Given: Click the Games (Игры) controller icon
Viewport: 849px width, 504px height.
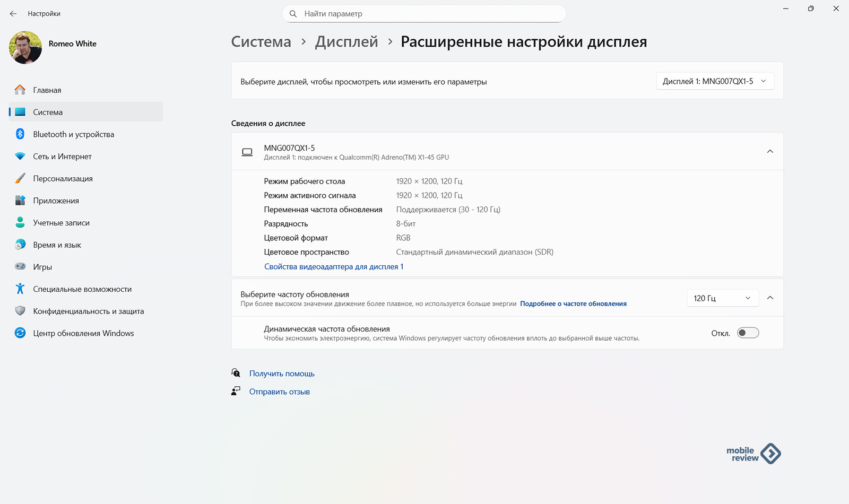Looking at the screenshot, I should pyautogui.click(x=20, y=267).
